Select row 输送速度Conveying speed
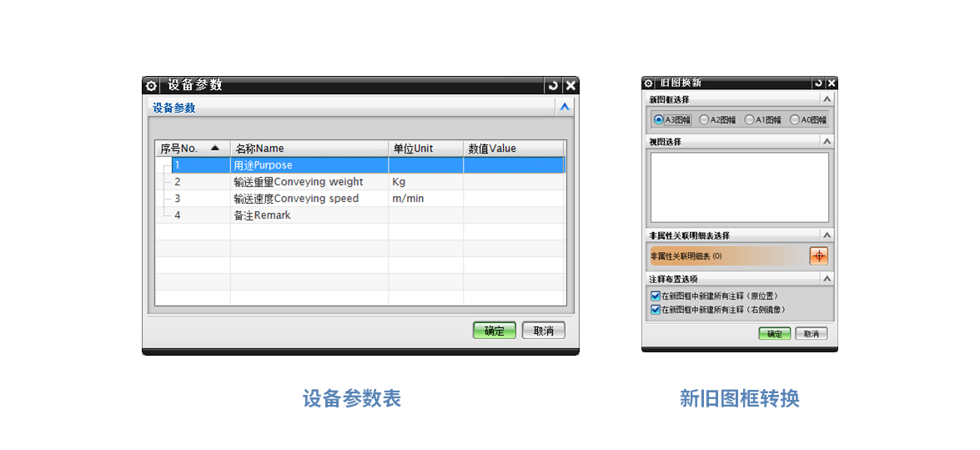980x450 pixels. point(360,199)
